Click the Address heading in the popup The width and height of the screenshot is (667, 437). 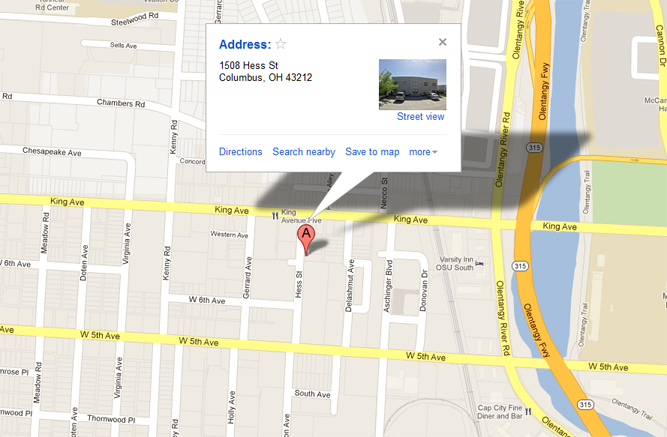pyautogui.click(x=245, y=44)
